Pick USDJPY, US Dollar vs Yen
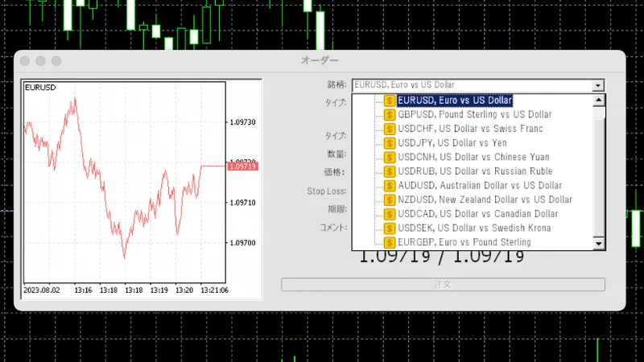Screen dimensions: 644x362 click(452, 143)
